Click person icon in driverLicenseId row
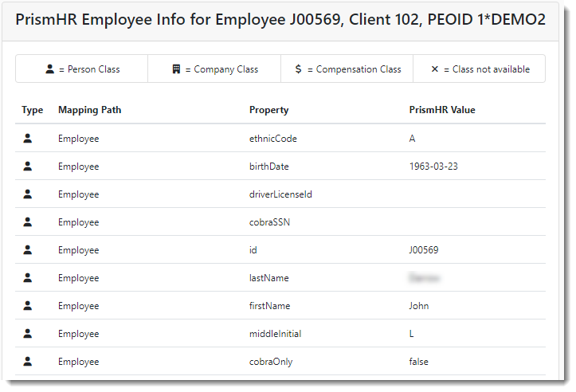 pyautogui.click(x=28, y=194)
